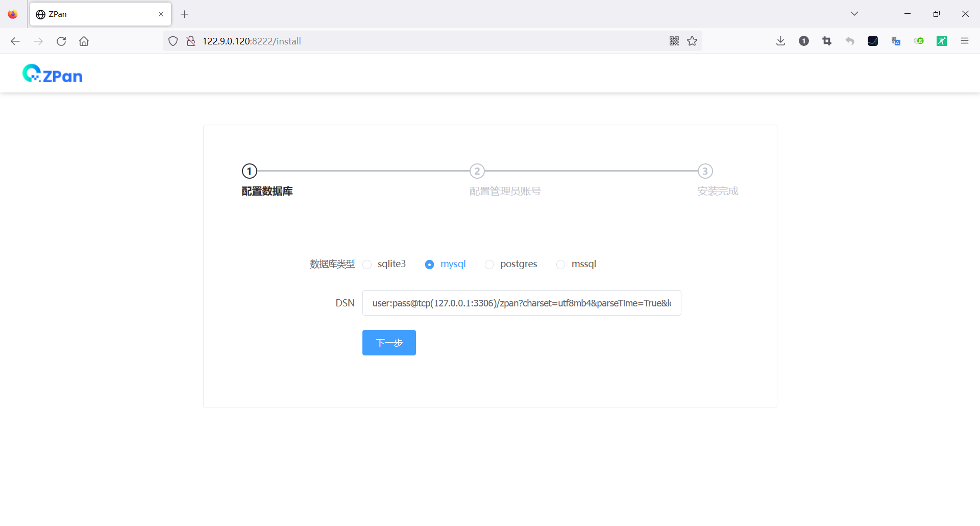The image size is (980, 526).
Task: Open the QR code icon in address bar
Action: tap(674, 41)
